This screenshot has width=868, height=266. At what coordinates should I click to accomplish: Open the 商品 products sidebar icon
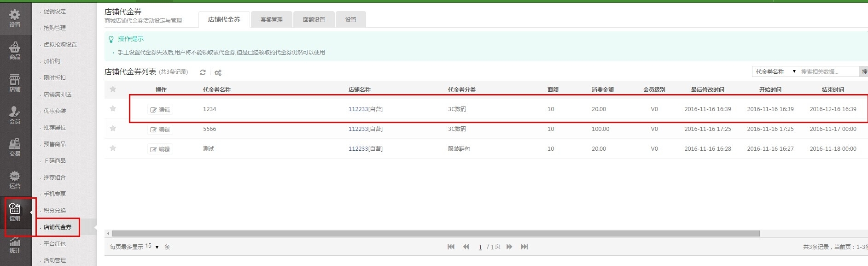tap(15, 51)
